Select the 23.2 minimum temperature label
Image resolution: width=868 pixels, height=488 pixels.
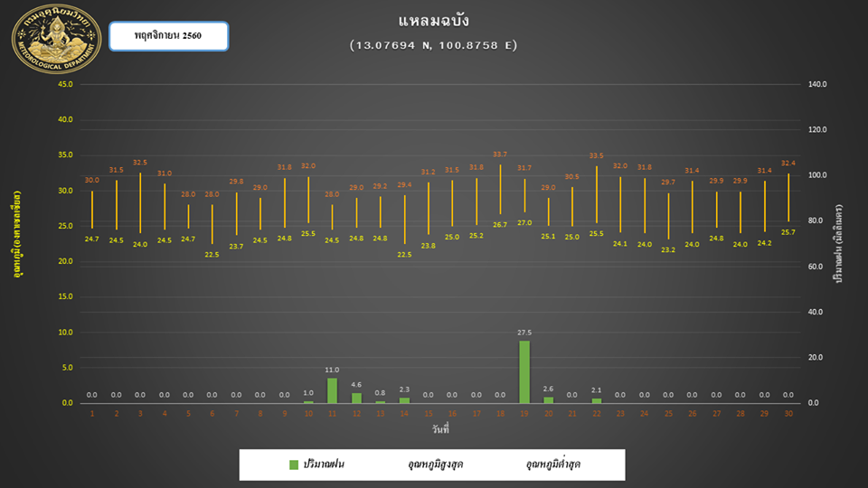[x=668, y=250]
